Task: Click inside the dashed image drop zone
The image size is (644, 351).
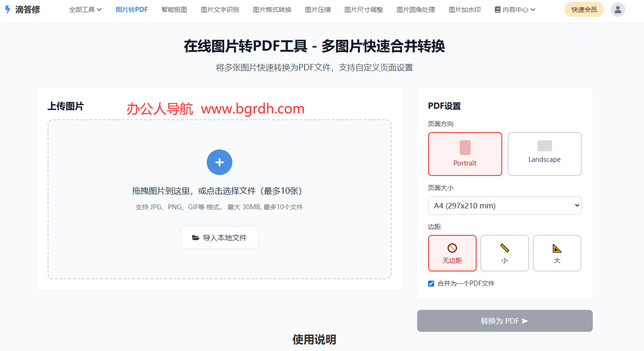Action: tap(220, 199)
